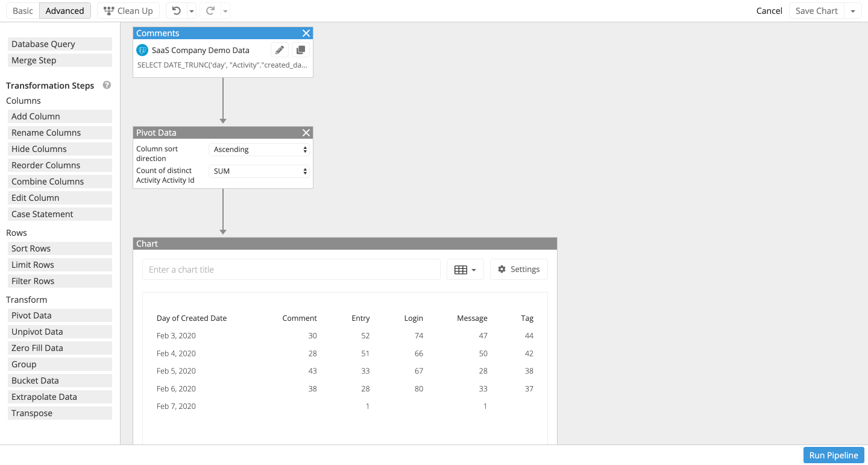Click the Entry column header
Viewport: 868px width, 465px height.
click(360, 318)
